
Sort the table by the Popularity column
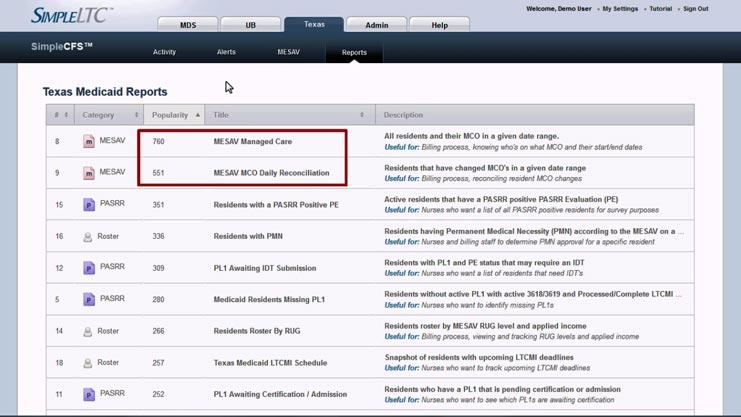[174, 115]
